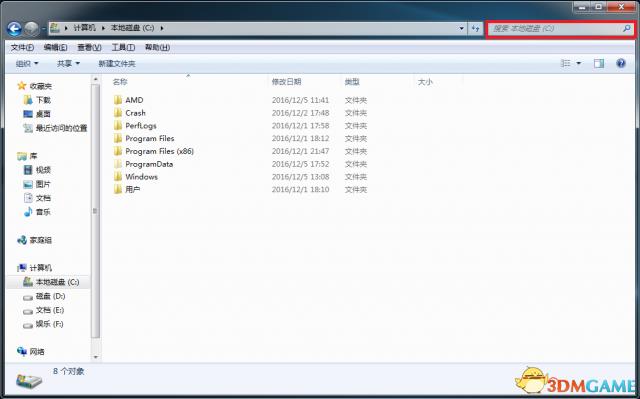Open the help question mark icon
The image size is (640, 399).
coord(621,63)
